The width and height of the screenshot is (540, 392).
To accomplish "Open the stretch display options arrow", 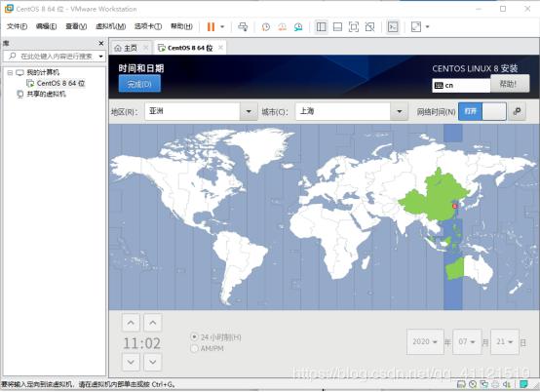I will (427, 27).
